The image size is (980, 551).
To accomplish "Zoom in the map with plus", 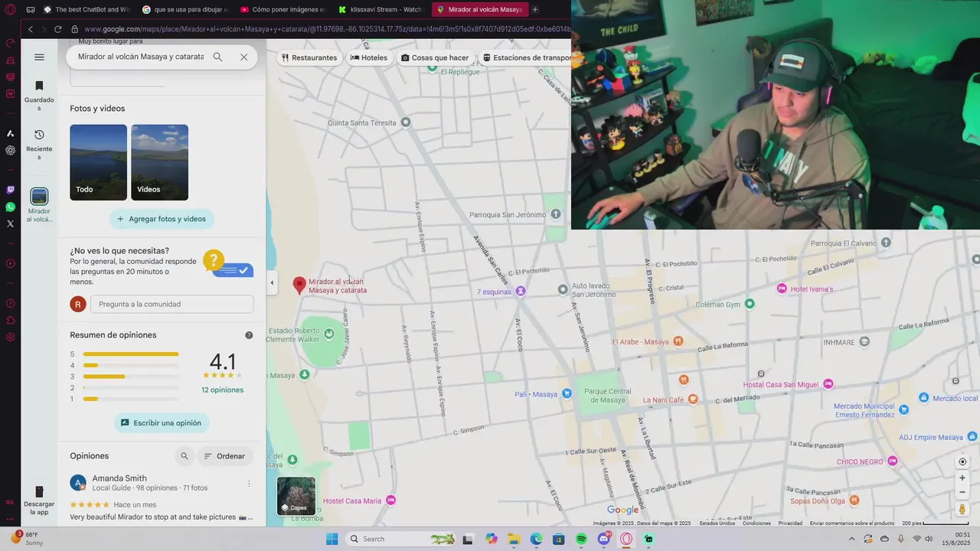I will (962, 478).
